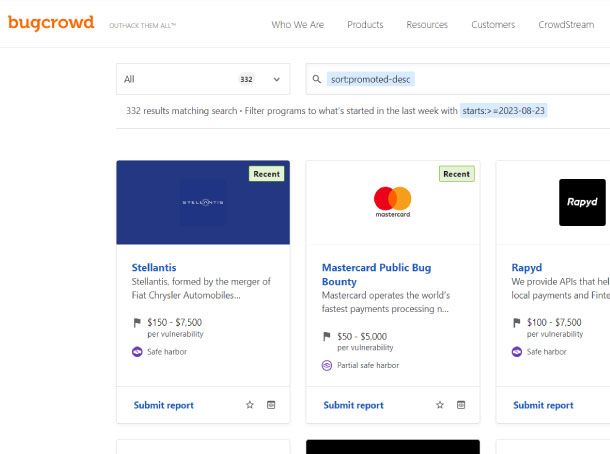Star the Mastercard Public Bug Bounty program
Viewport: 610px width, 454px height.
(x=440, y=405)
